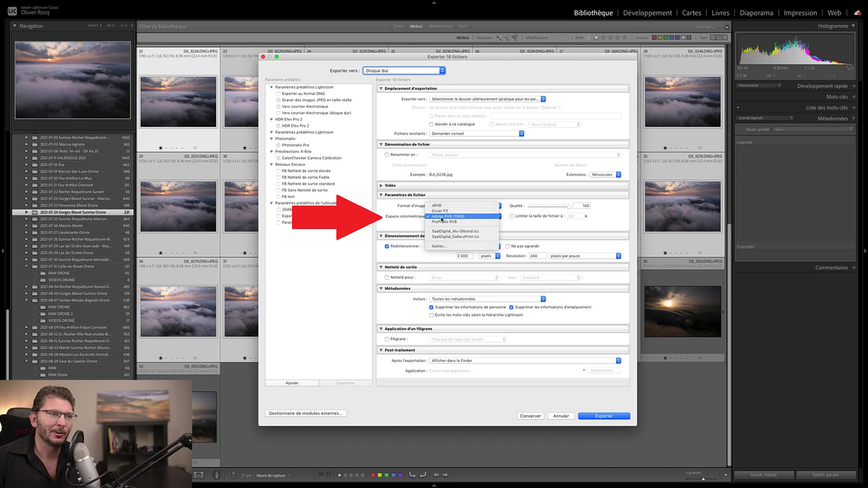Click the Qualité value field
868x488 pixels.
(582, 206)
